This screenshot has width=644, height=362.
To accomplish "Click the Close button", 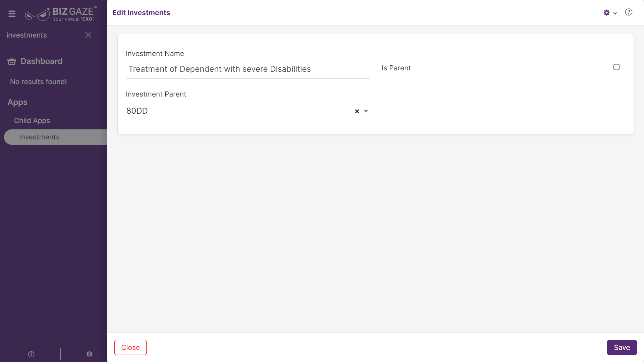I will pos(130,347).
